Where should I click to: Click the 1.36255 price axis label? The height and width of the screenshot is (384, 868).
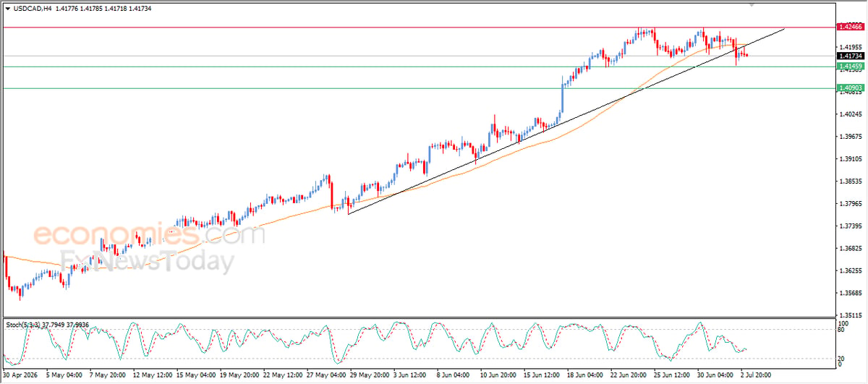pyautogui.click(x=850, y=271)
